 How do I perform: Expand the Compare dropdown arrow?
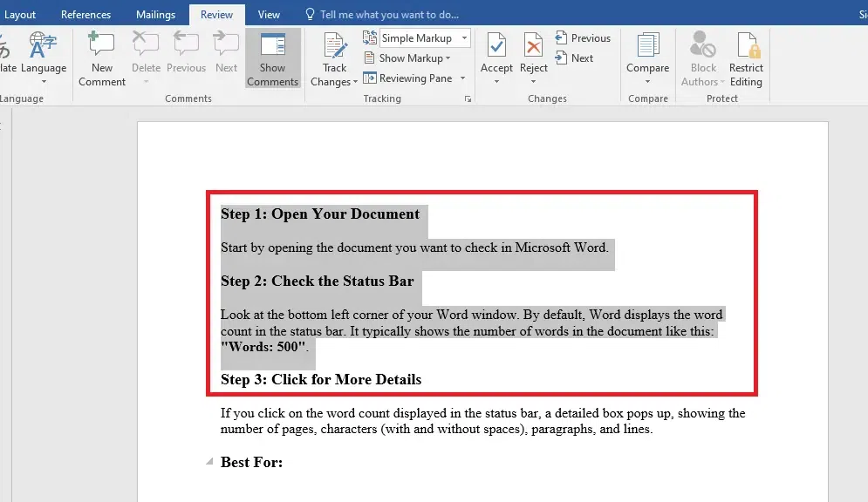coord(647,82)
